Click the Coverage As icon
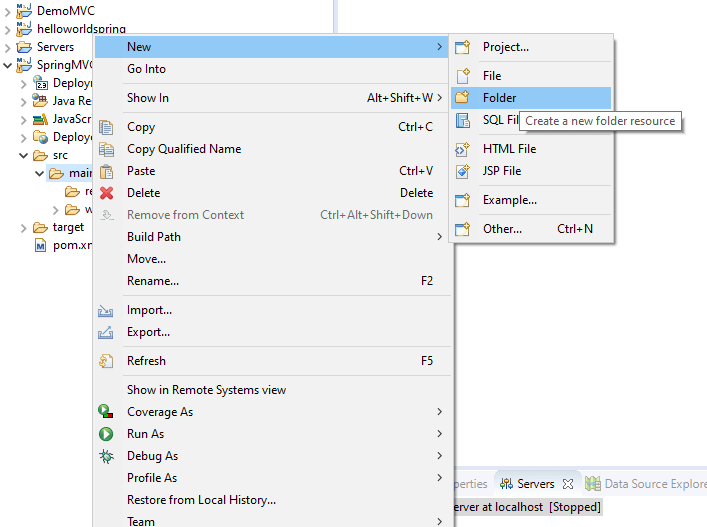 point(106,412)
